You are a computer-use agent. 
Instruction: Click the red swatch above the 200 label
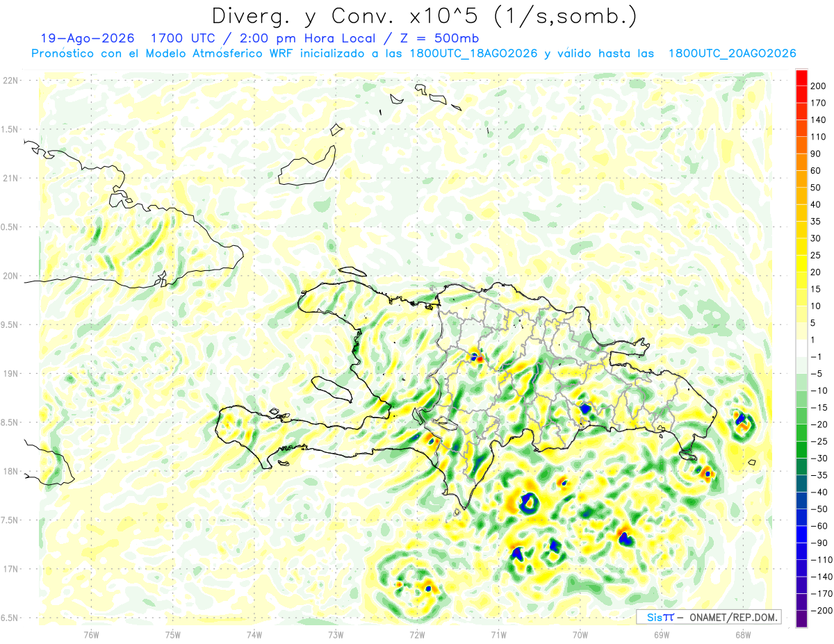click(x=801, y=76)
